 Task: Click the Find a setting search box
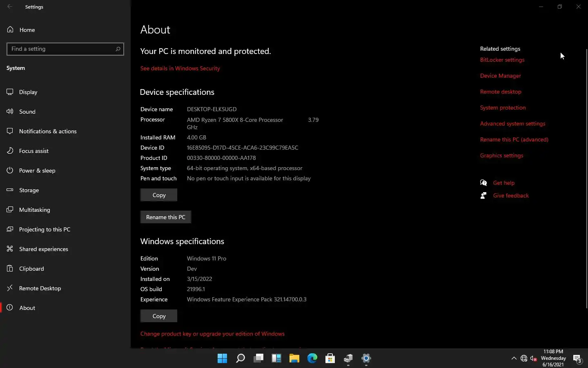[65, 49]
